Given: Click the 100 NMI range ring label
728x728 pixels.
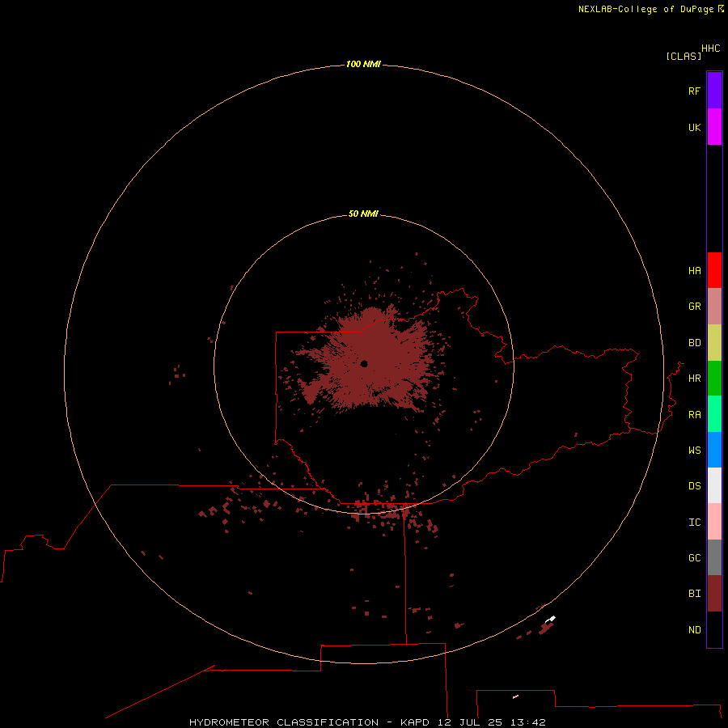Looking at the screenshot, I should click(363, 64).
